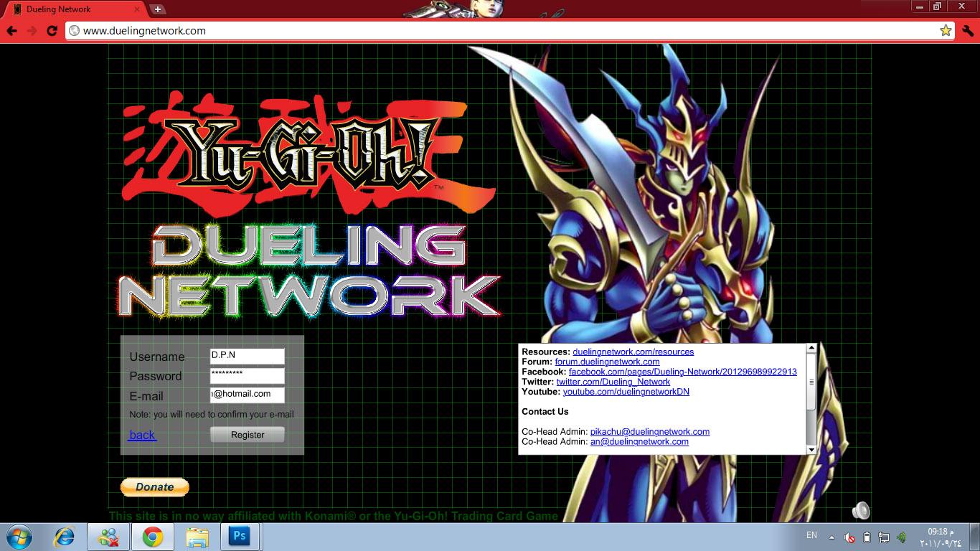Click the info panel scrollbar thumb

click(x=811, y=382)
